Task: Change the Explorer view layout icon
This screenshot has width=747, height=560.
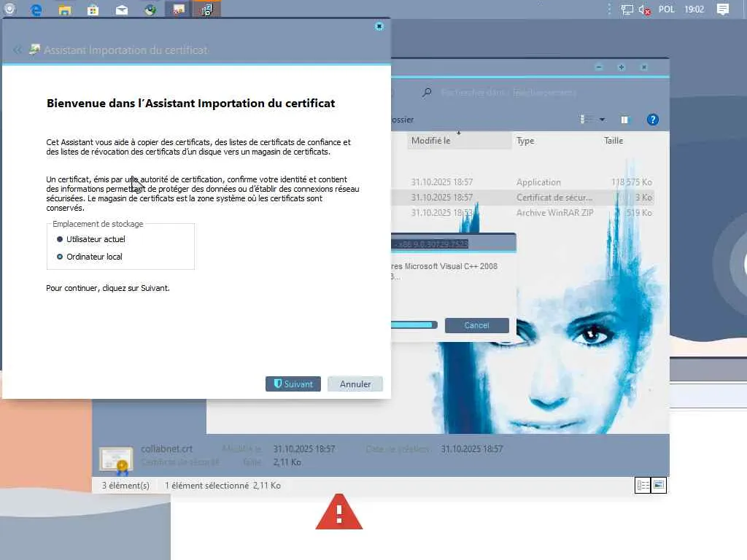Action: pyautogui.click(x=586, y=120)
